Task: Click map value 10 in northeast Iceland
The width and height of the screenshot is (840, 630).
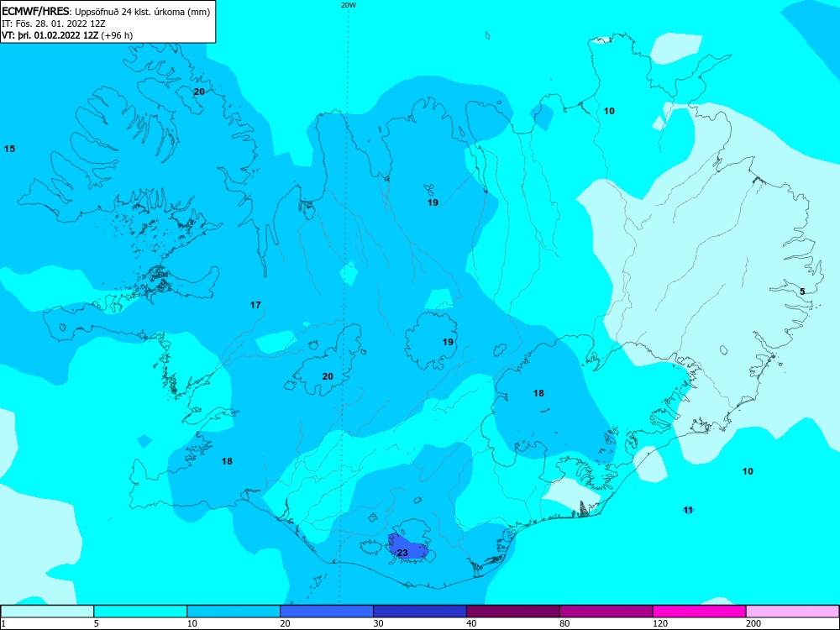Action: [x=609, y=111]
